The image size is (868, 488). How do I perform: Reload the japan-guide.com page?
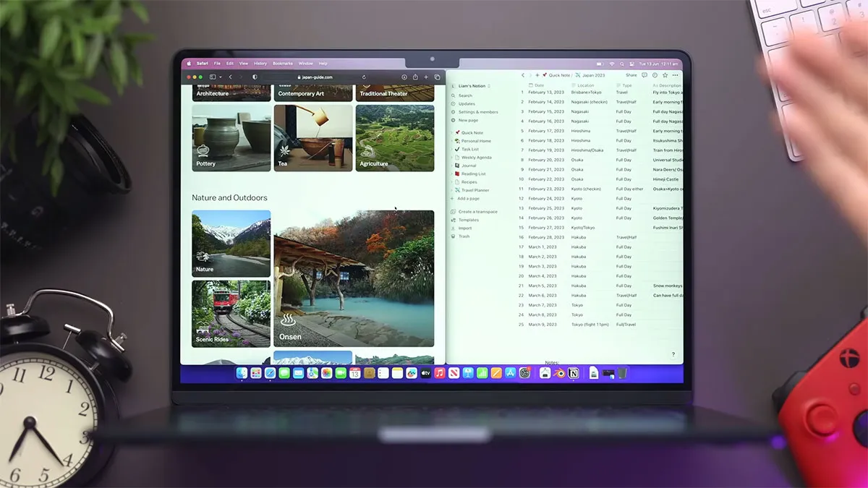364,77
